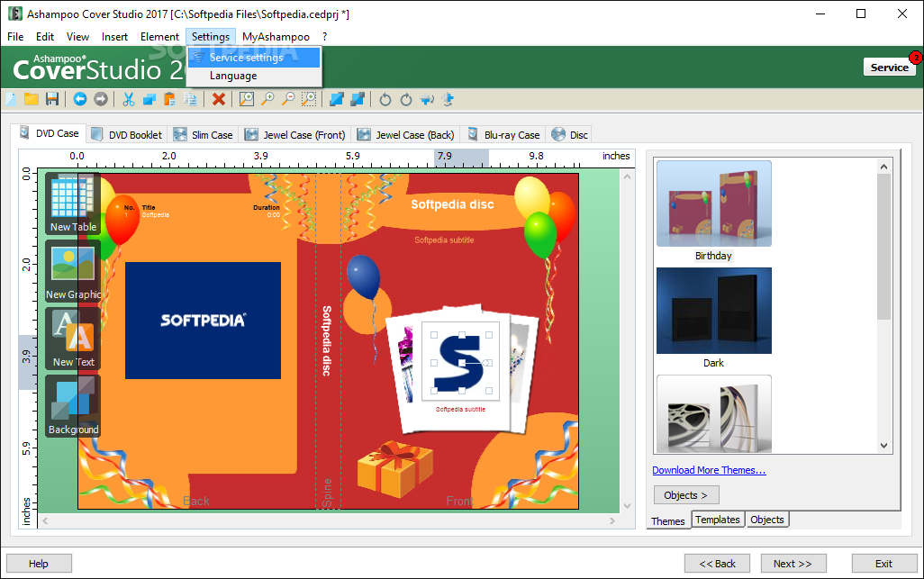
Task: Switch to the Blu-ray Case tab
Action: pos(503,135)
